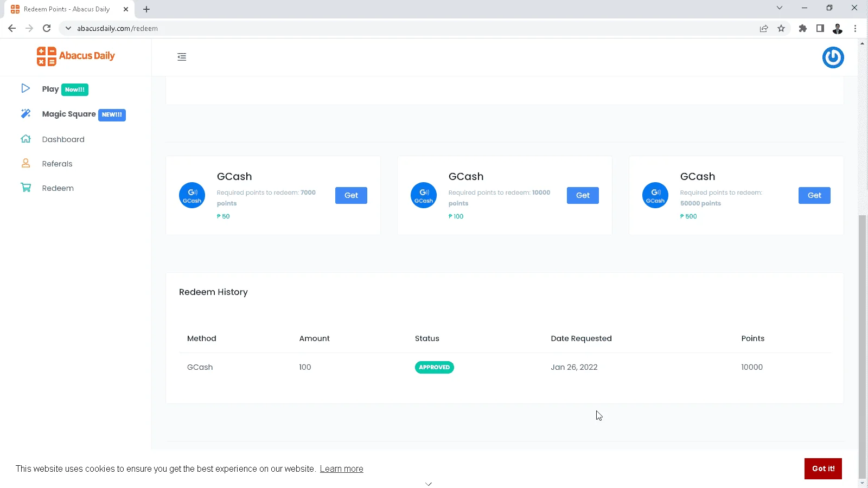Click the 10000 points cell in history
Viewport: 868px width, 488px height.
pyautogui.click(x=752, y=367)
